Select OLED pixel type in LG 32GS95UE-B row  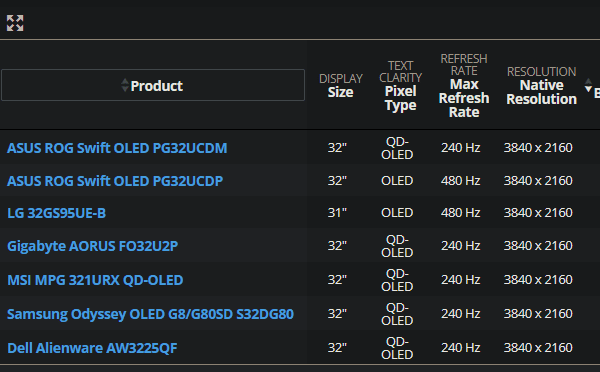point(397,213)
